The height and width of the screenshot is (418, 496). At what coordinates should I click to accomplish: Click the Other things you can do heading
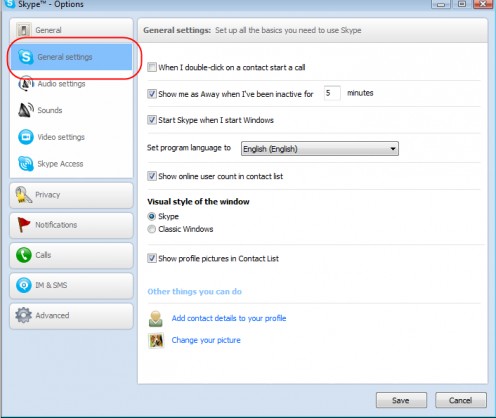(194, 292)
